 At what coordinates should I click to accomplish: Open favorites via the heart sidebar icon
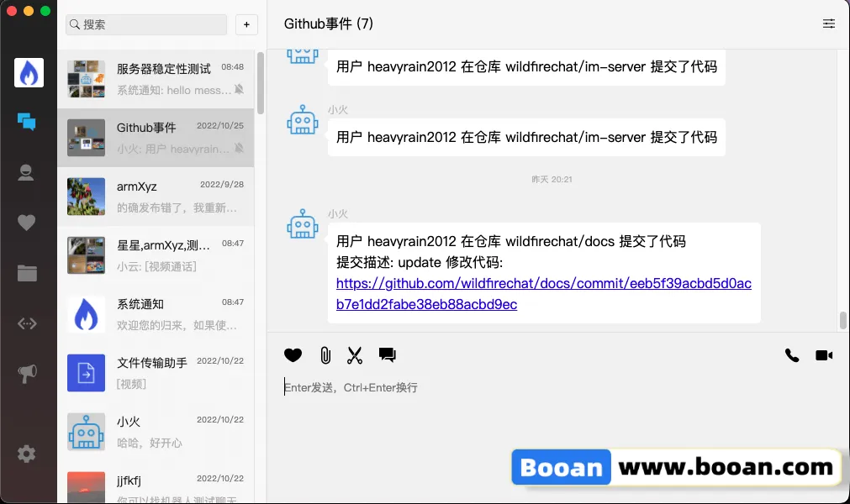(x=26, y=221)
